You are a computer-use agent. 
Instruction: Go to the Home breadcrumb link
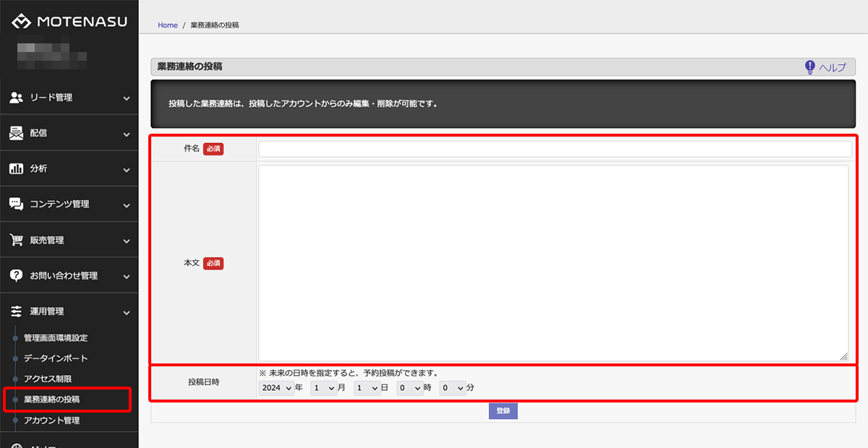(168, 25)
